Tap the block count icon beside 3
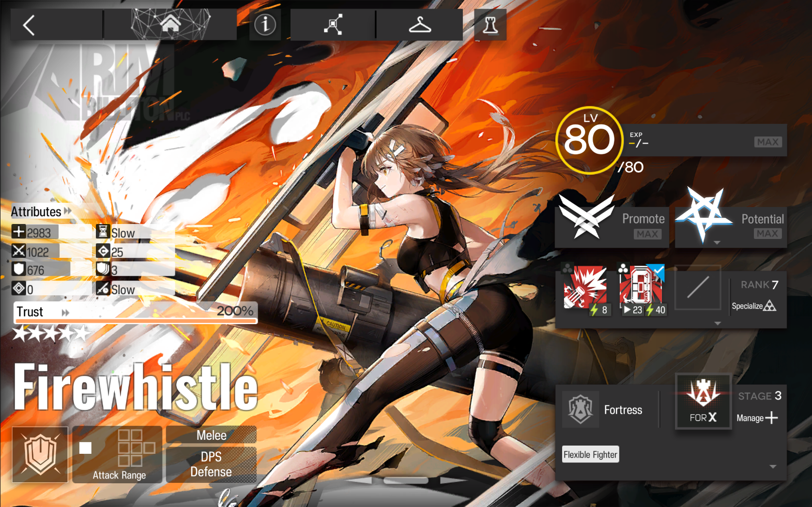This screenshot has height=507, width=812. coord(103,269)
